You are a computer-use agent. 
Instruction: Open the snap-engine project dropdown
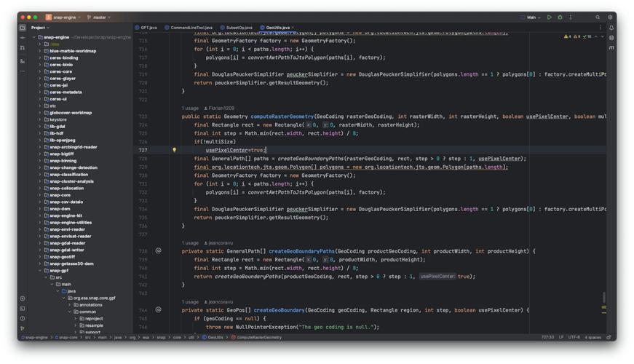click(64, 17)
